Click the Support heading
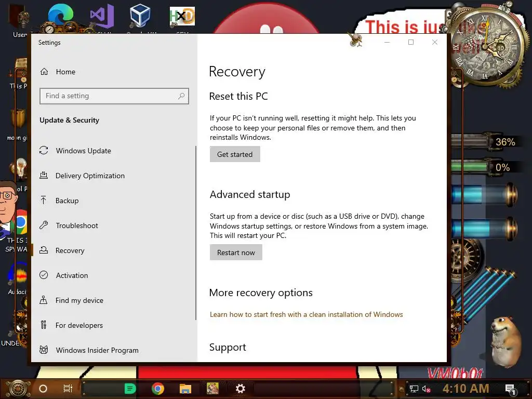This screenshot has width=532, height=399. tap(228, 347)
